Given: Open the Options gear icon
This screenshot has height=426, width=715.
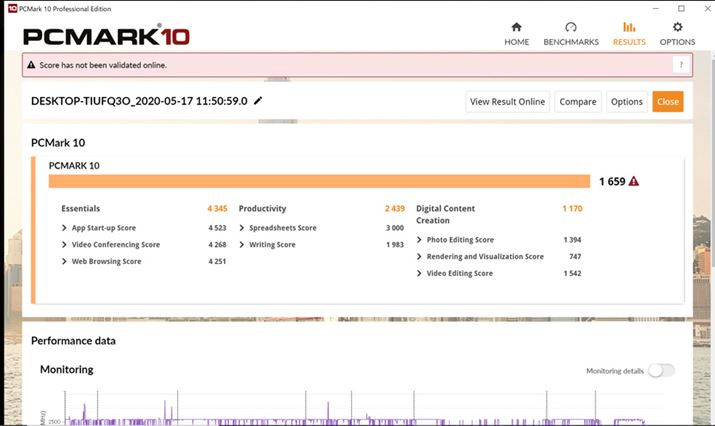Looking at the screenshot, I should pos(677,28).
